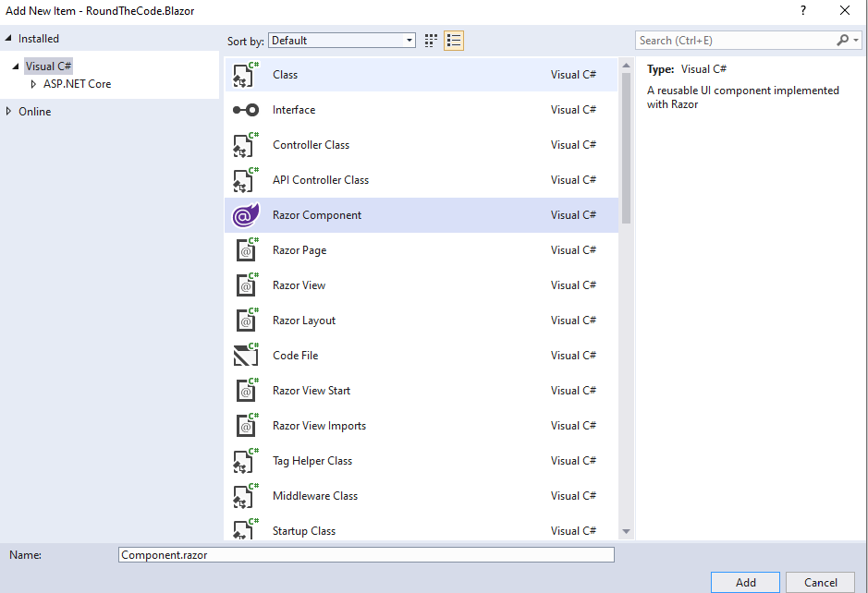
Task: Click Visual C# type in Code File row
Action: click(x=573, y=355)
